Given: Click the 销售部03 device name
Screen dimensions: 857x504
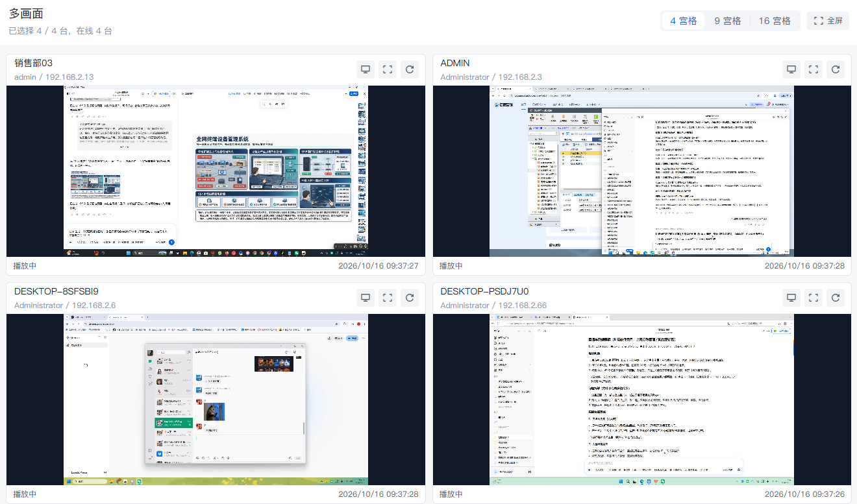Looking at the screenshot, I should [x=33, y=63].
